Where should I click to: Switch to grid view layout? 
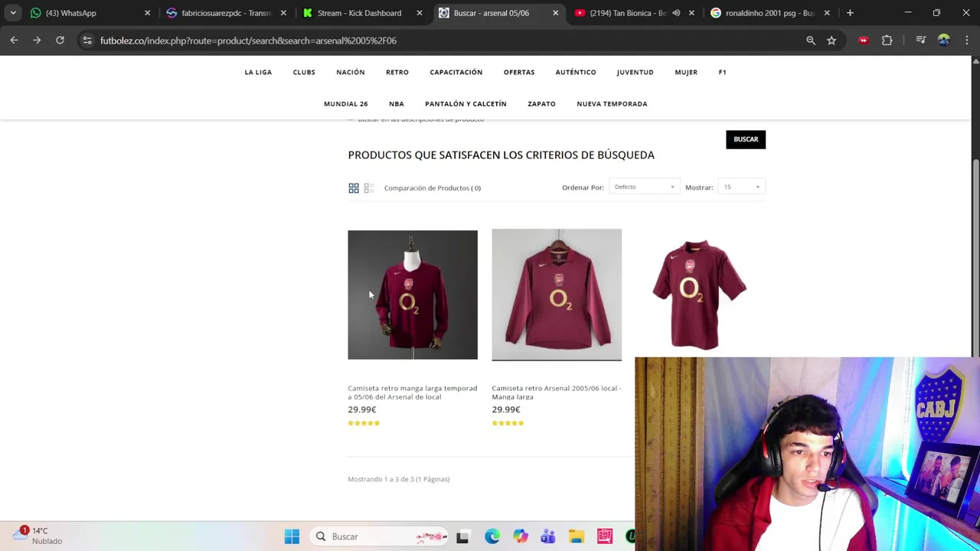pyautogui.click(x=354, y=187)
